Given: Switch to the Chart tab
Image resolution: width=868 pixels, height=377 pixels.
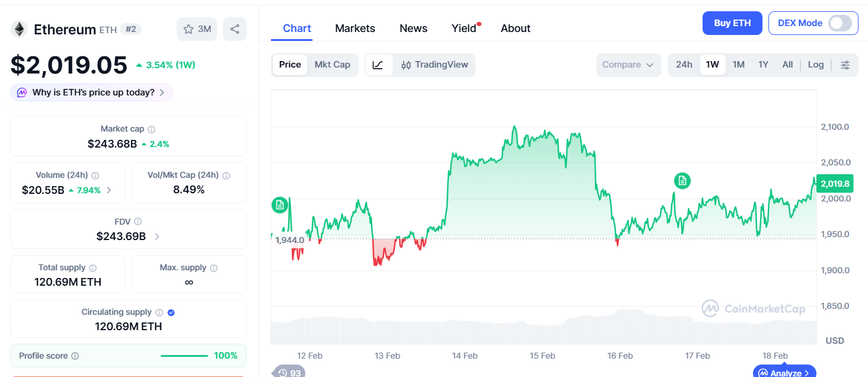Looking at the screenshot, I should point(297,28).
